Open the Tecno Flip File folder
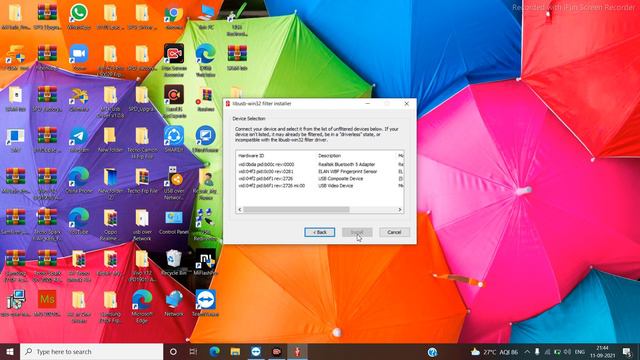The height and width of the screenshot is (360, 640). [142, 181]
